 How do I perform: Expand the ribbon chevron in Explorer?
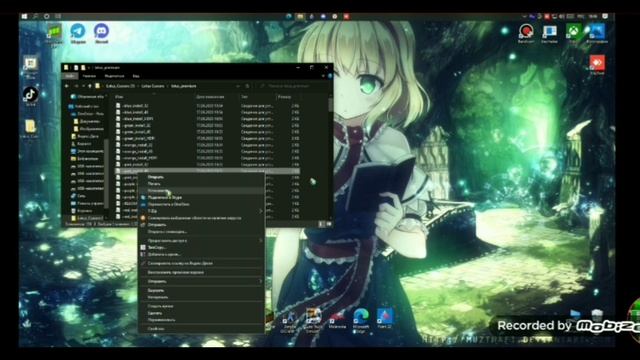click(x=323, y=76)
